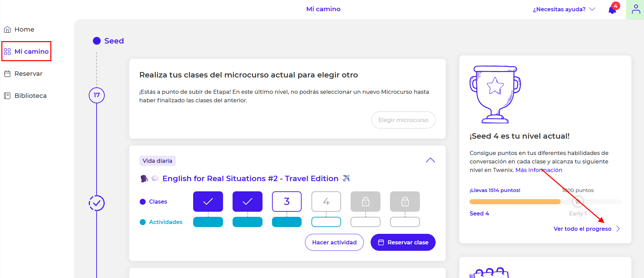Go to Home in the sidebar
The image size is (644, 278).
click(24, 30)
